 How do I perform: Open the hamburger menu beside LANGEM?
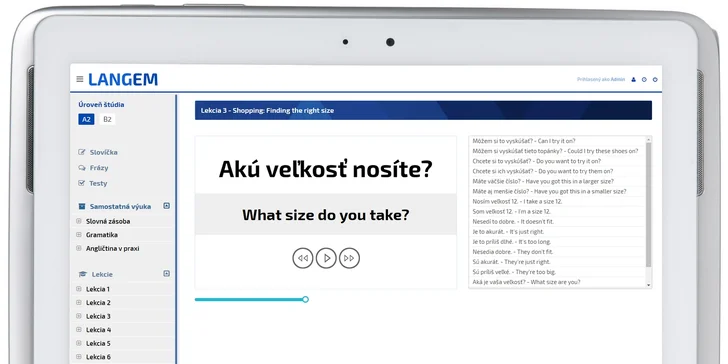80,79
